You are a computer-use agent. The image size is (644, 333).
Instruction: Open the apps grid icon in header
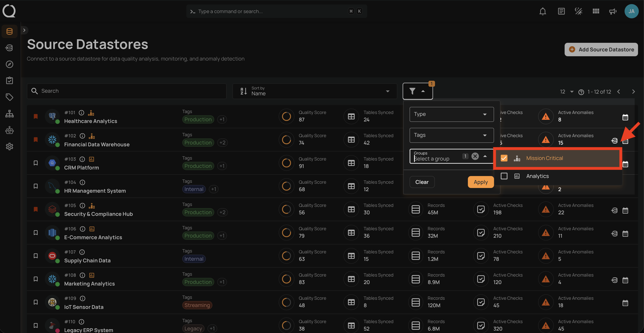pos(596,11)
